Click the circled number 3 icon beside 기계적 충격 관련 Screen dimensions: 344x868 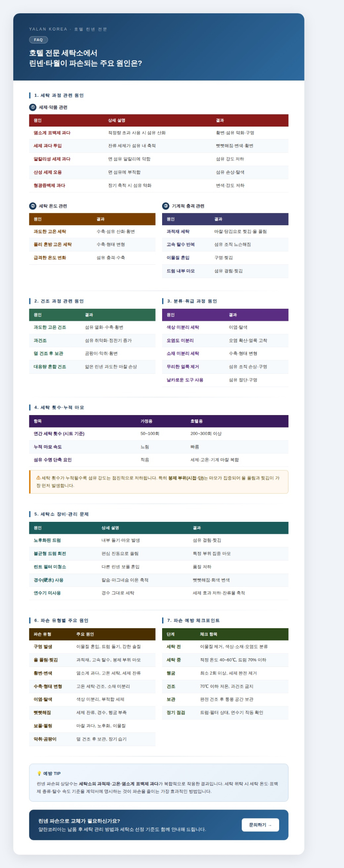click(x=166, y=206)
